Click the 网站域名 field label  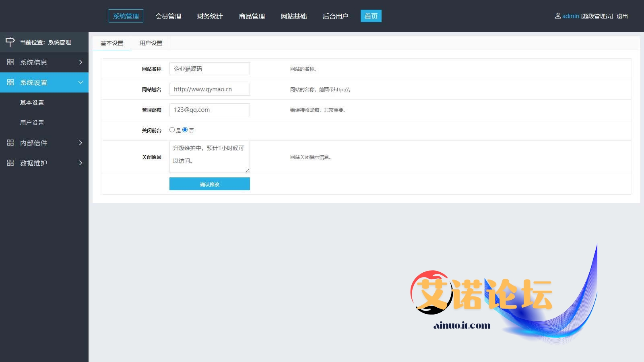coord(152,90)
